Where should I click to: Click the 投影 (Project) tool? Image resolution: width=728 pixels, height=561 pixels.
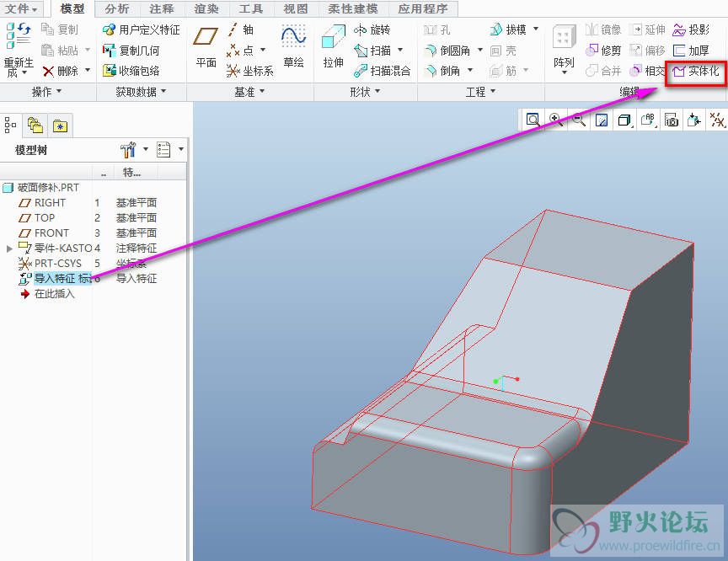coord(691,29)
